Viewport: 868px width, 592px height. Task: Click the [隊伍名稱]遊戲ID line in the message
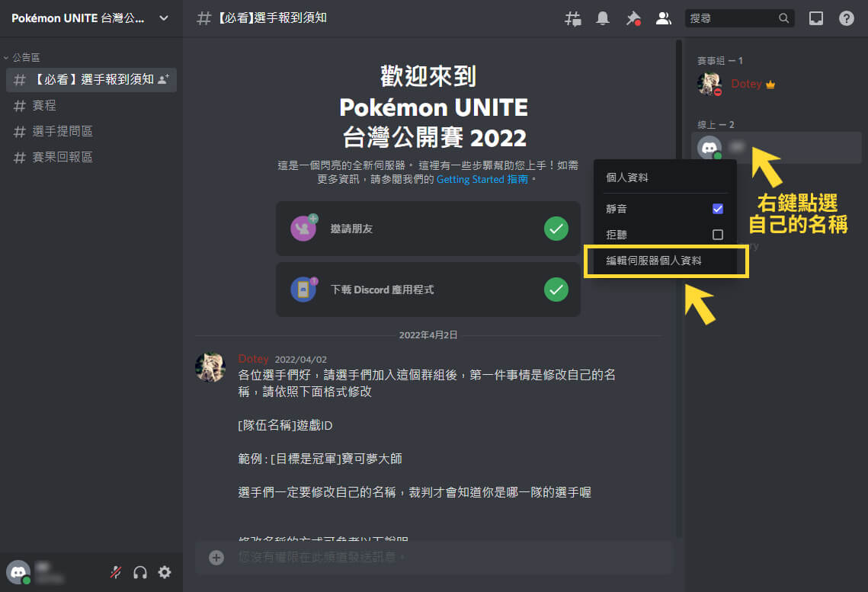point(285,425)
